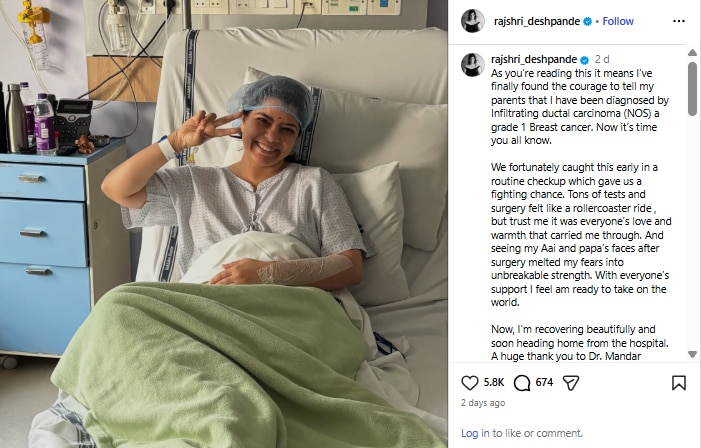Click the 674 comments count
This screenshot has width=701, height=448.
click(544, 382)
